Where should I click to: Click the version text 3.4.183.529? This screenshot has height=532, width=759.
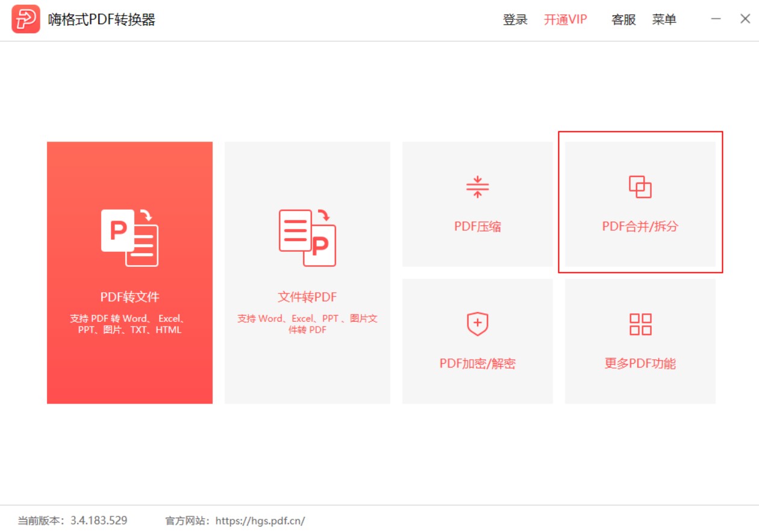99,521
